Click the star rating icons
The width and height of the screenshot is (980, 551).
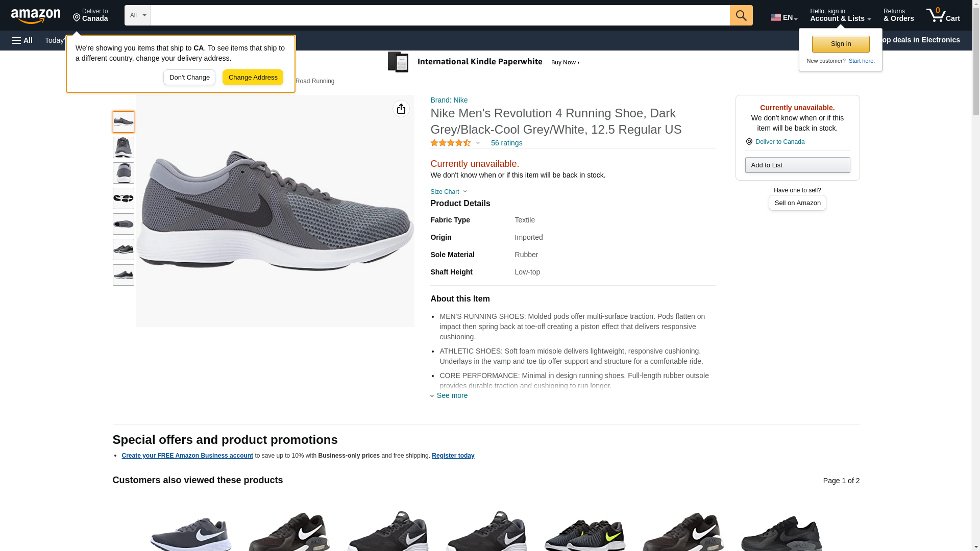pyautogui.click(x=450, y=143)
